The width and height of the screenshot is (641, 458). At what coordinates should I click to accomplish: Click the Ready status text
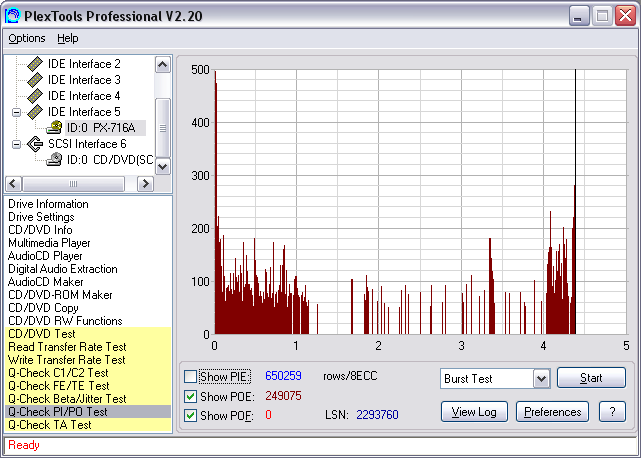pos(24,445)
